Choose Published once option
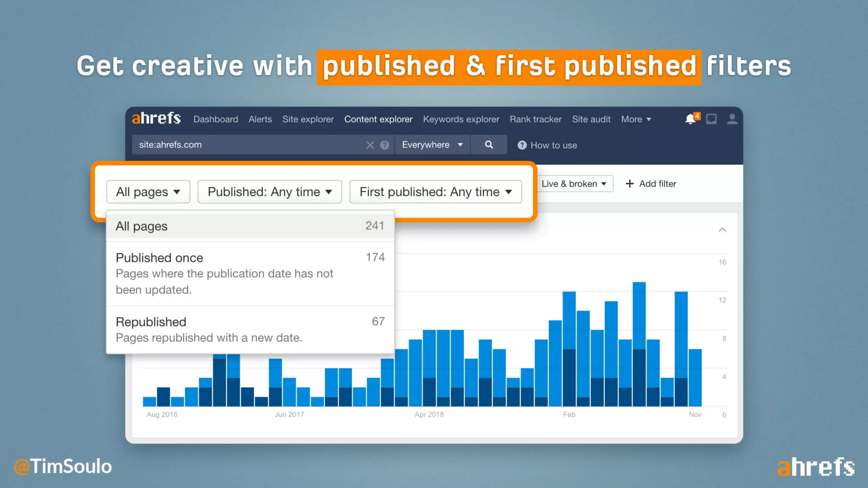The width and height of the screenshot is (868, 488). click(x=250, y=274)
